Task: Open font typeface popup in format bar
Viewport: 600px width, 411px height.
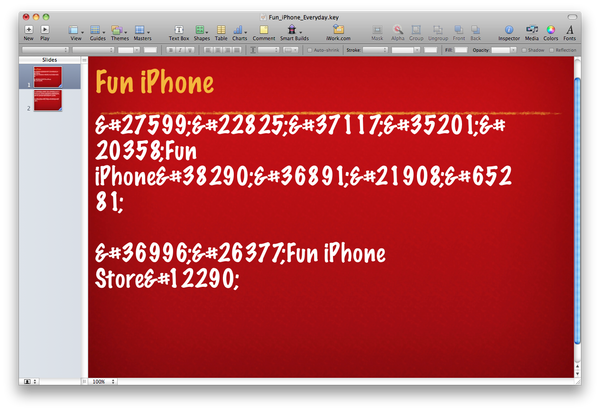Action: click(x=93, y=50)
